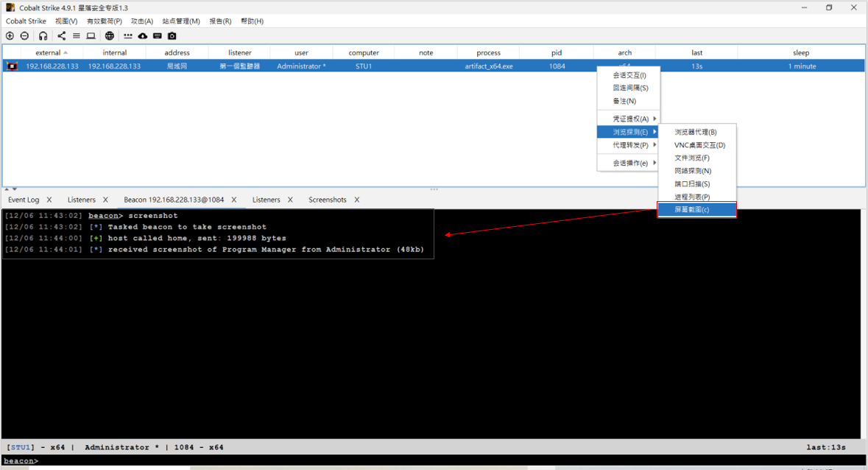Switch to the Screenshots tab

coord(327,200)
